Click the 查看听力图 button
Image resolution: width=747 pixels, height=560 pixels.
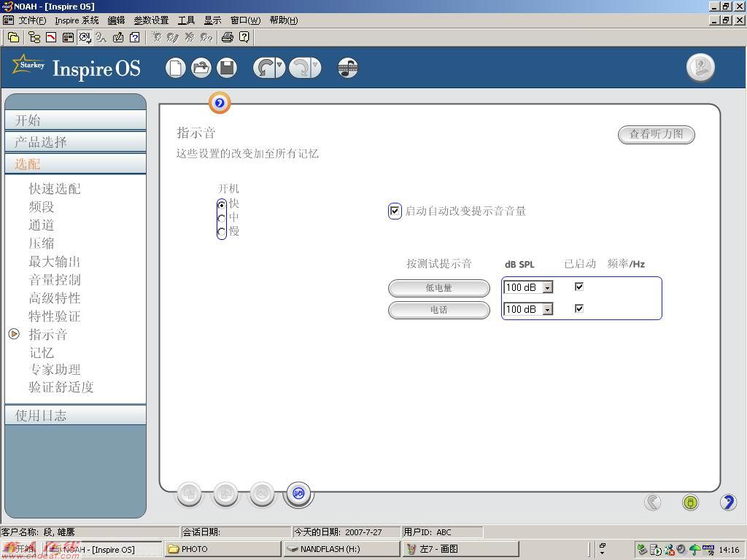click(656, 134)
